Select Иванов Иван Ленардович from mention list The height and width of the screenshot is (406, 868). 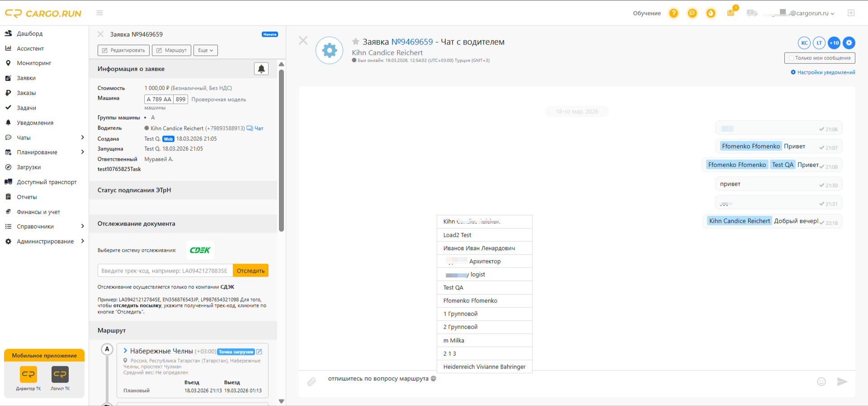tap(485, 248)
